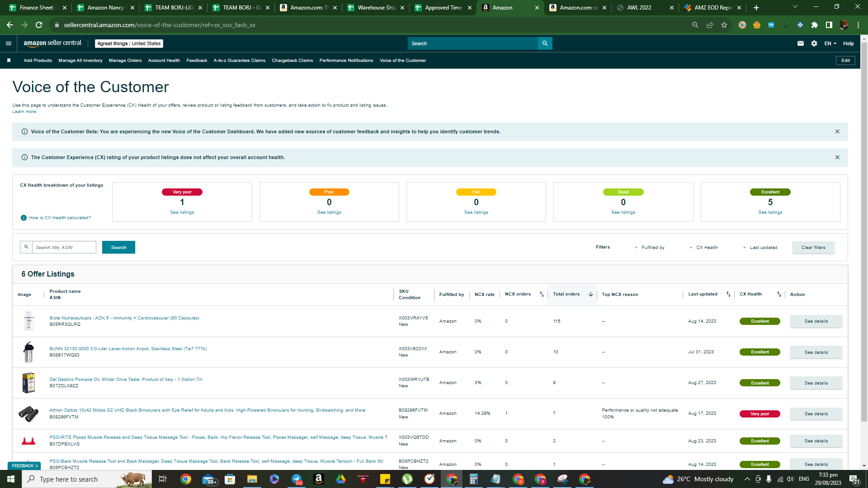Go to Manage Orders

pos(125,61)
